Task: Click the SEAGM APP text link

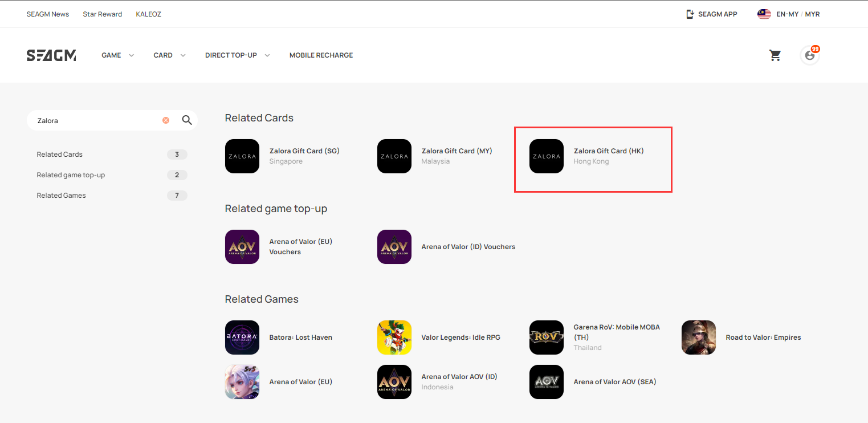Action: pos(718,14)
